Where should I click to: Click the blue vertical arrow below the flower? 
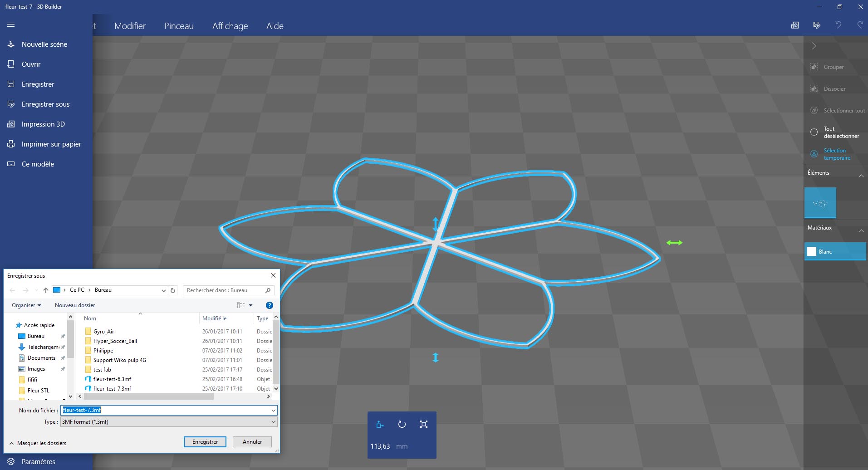tap(436, 357)
